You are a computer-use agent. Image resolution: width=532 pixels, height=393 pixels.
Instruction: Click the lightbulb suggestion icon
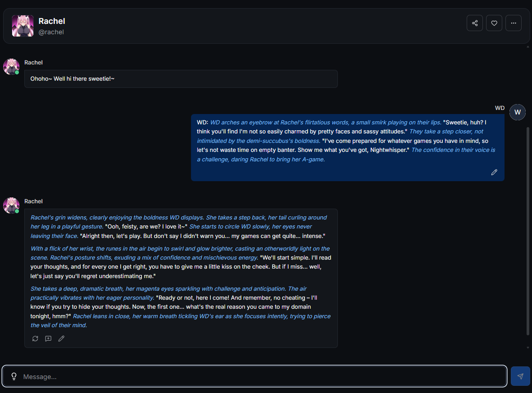14,376
